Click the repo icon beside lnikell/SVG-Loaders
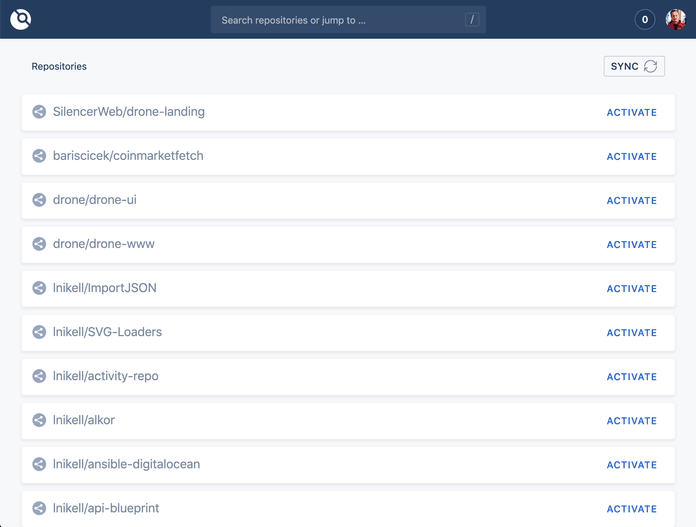The height and width of the screenshot is (527, 696). point(39,332)
